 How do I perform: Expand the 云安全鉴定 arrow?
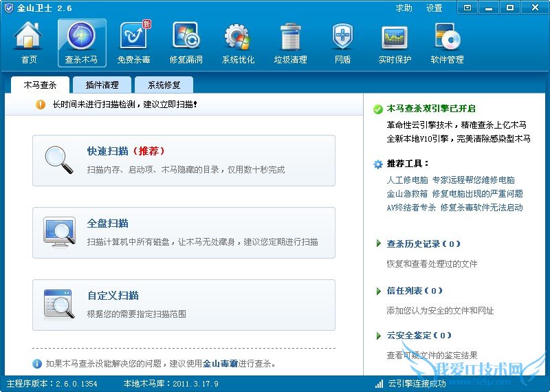(x=379, y=336)
